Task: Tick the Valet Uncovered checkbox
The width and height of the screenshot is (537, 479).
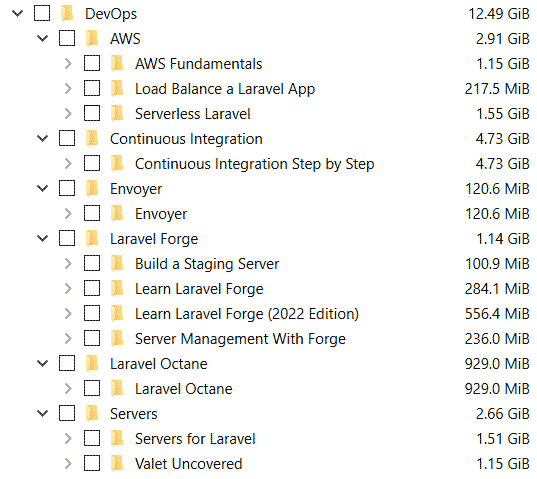Action: tap(92, 463)
